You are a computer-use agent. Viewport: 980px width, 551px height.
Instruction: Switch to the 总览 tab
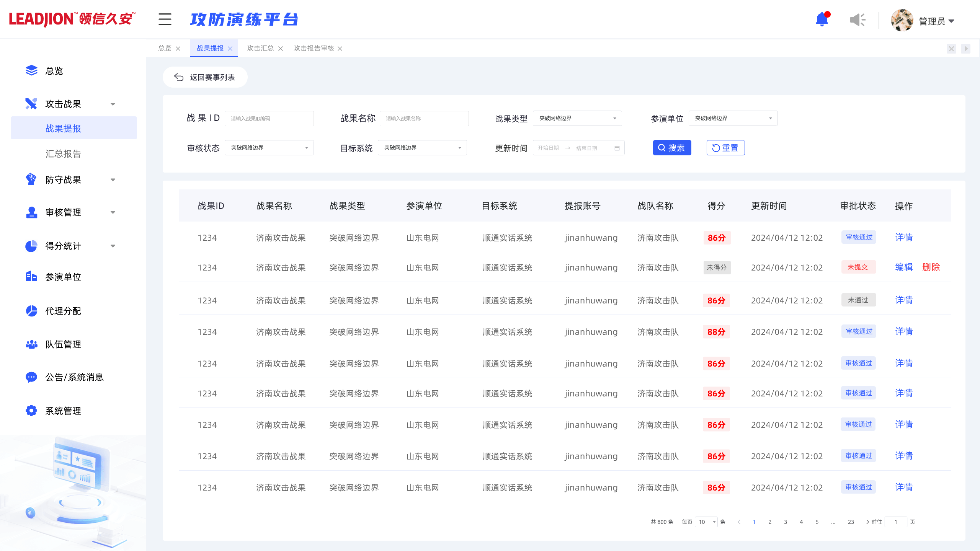[165, 48]
